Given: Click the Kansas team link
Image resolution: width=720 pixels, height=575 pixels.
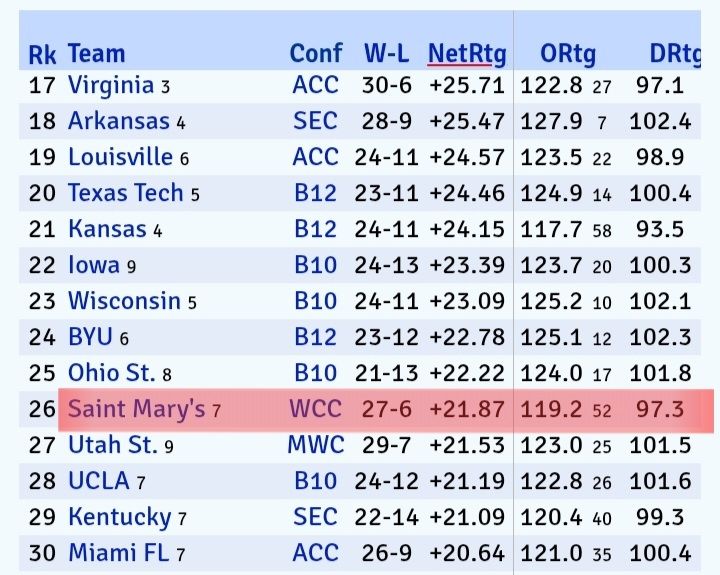Looking at the screenshot, I should [x=107, y=229].
